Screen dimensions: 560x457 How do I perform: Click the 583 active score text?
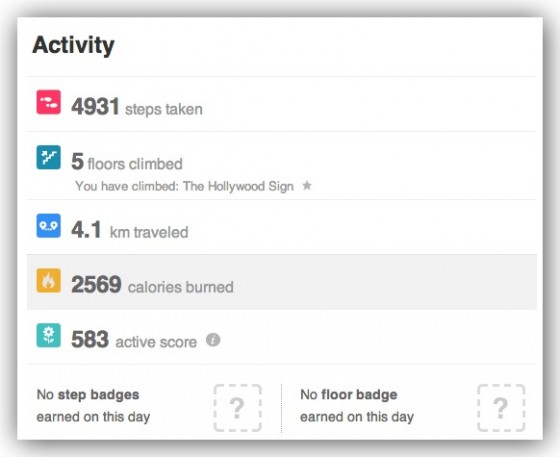pos(134,340)
